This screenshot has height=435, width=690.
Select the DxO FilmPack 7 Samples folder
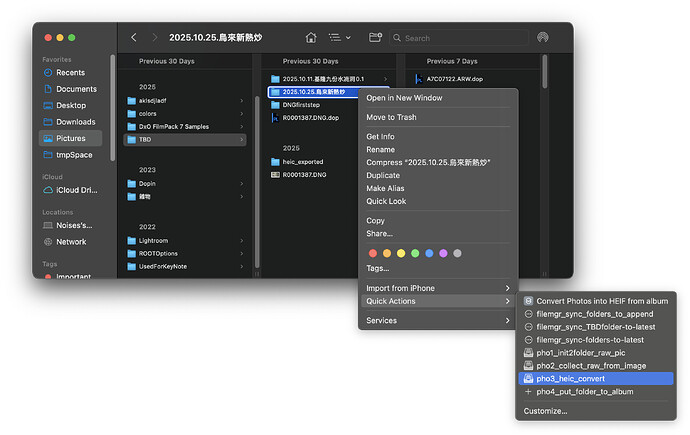click(x=185, y=127)
